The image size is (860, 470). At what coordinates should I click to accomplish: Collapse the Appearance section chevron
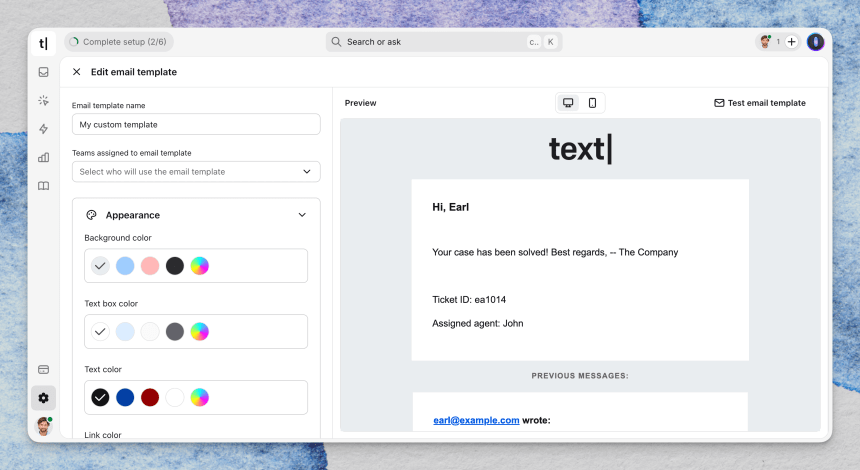click(x=302, y=215)
